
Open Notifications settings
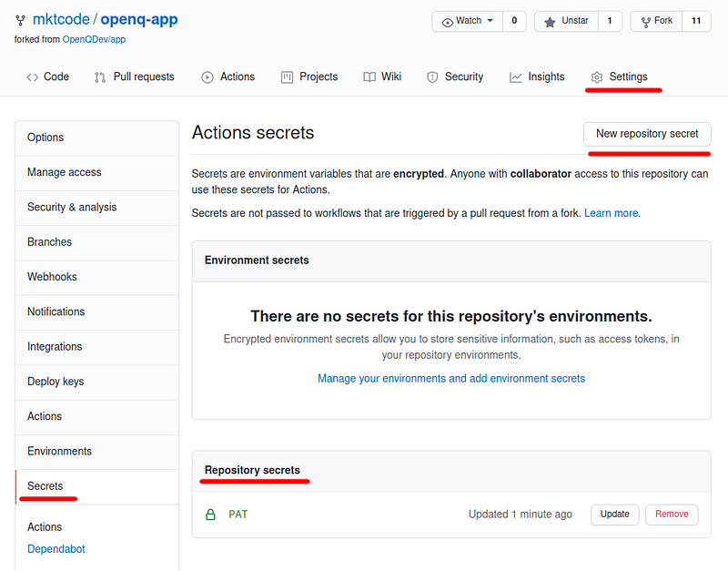[x=97, y=312]
